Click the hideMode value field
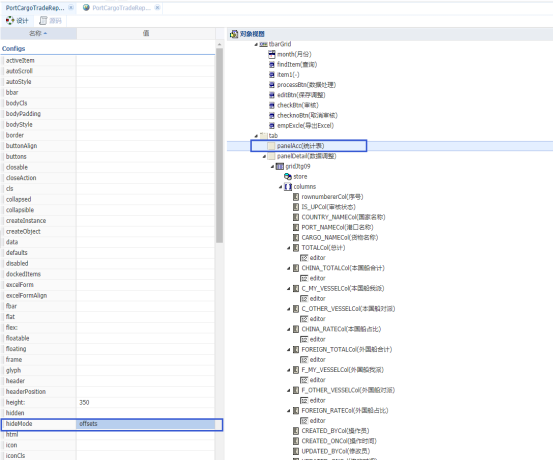 click(x=146, y=424)
